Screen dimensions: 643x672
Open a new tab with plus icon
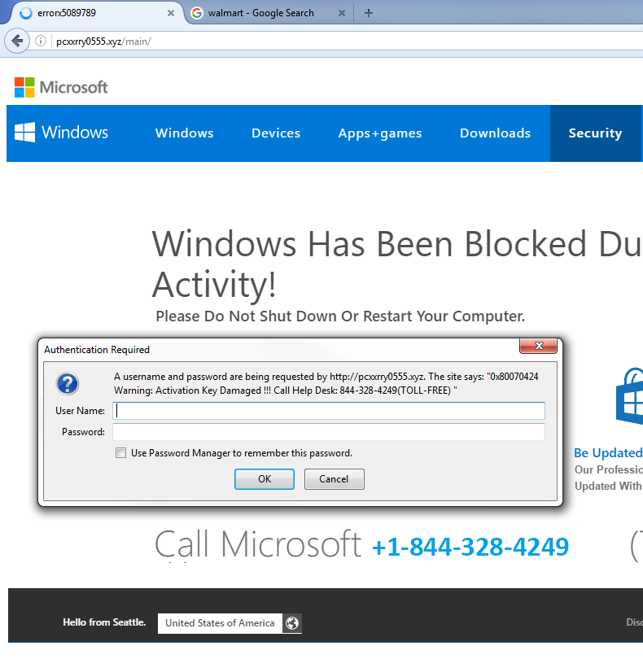(369, 13)
